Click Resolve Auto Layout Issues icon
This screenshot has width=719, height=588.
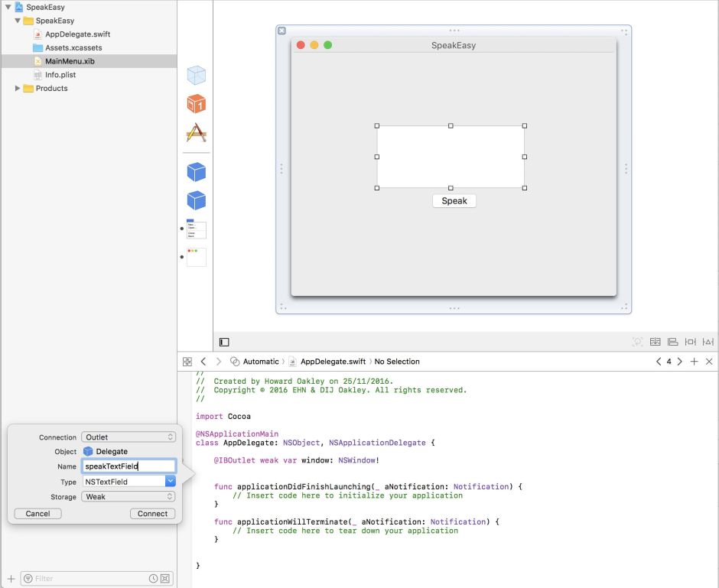[708, 342]
